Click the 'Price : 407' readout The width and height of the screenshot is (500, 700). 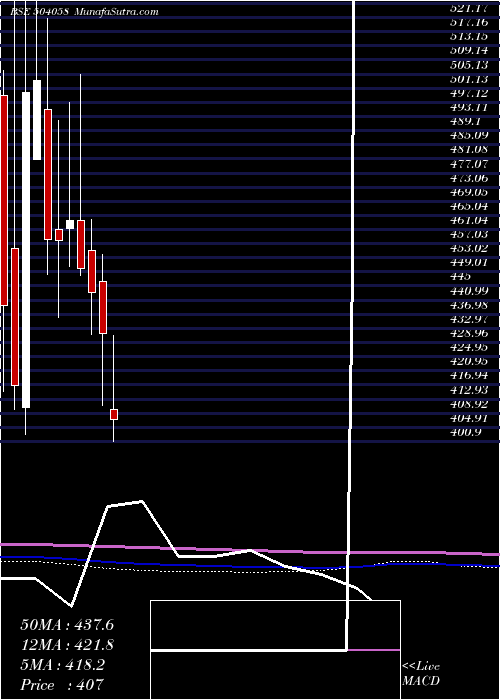pyautogui.click(x=62, y=685)
